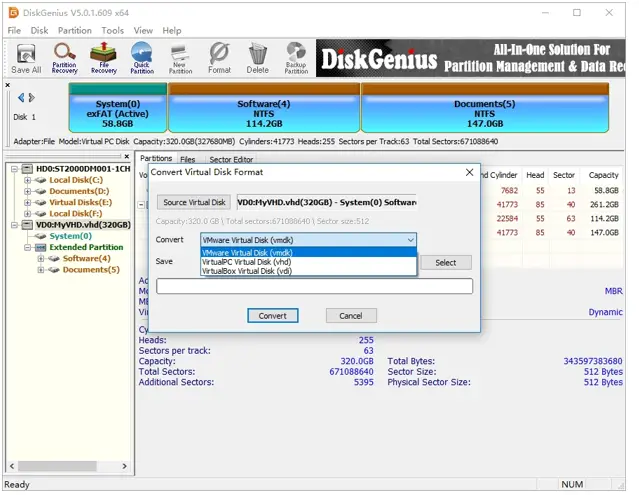Viewport: 639px width, 495px height.
Task: Open the Disk menu
Action: pyautogui.click(x=40, y=31)
